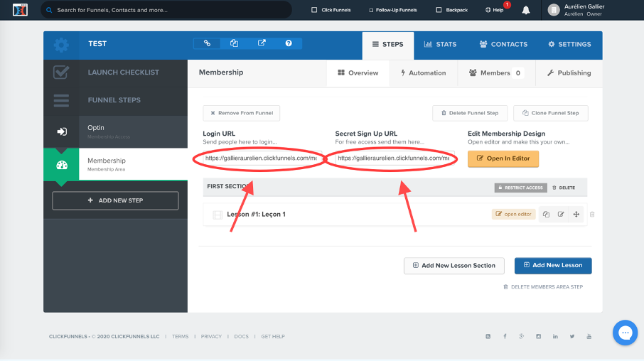Click the trash icon for Lesson #1
The height and width of the screenshot is (361, 644).
[x=592, y=215]
